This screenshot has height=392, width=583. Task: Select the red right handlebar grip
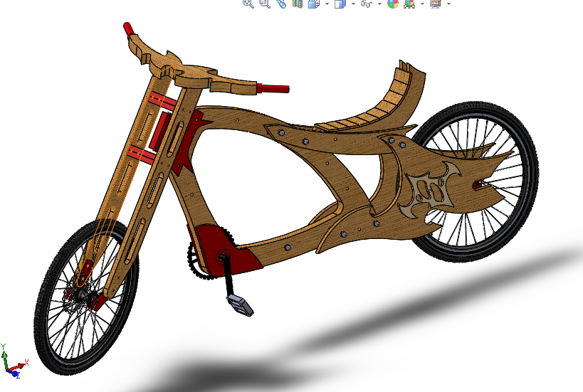[273, 89]
